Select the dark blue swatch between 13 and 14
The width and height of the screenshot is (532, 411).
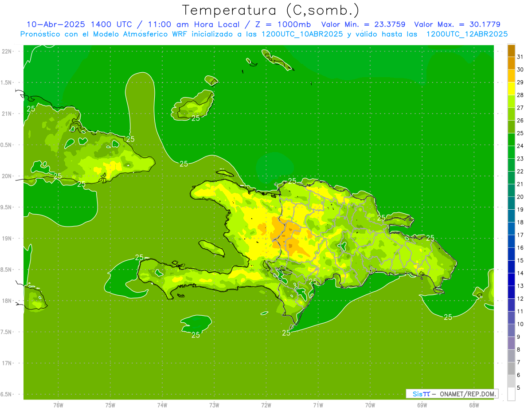pos(511,279)
